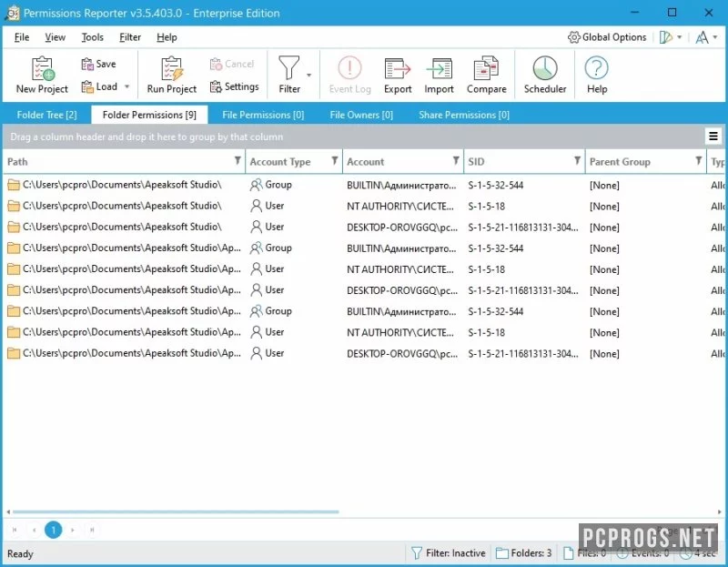Screen dimensions: 728x567
Task: Switch to Folder Tree tab
Action: point(47,115)
